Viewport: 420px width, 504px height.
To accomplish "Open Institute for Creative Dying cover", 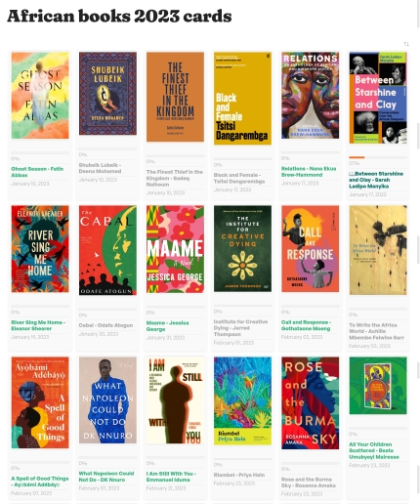I will (x=242, y=248).
